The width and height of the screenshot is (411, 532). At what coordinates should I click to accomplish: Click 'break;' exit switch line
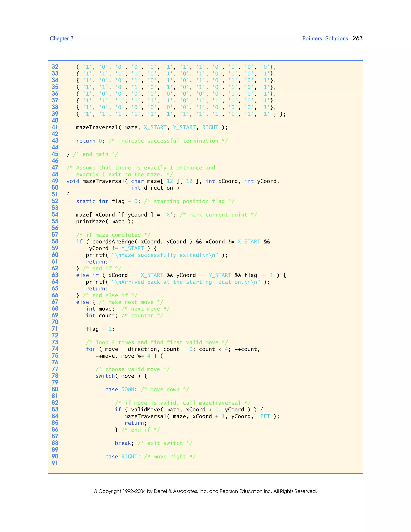click(124, 443)
